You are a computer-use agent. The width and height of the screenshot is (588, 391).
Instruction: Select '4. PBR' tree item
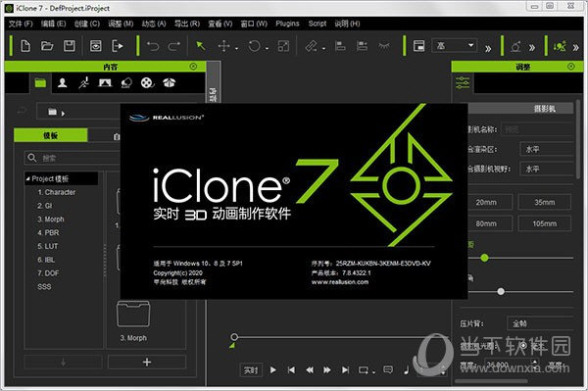[x=48, y=233]
